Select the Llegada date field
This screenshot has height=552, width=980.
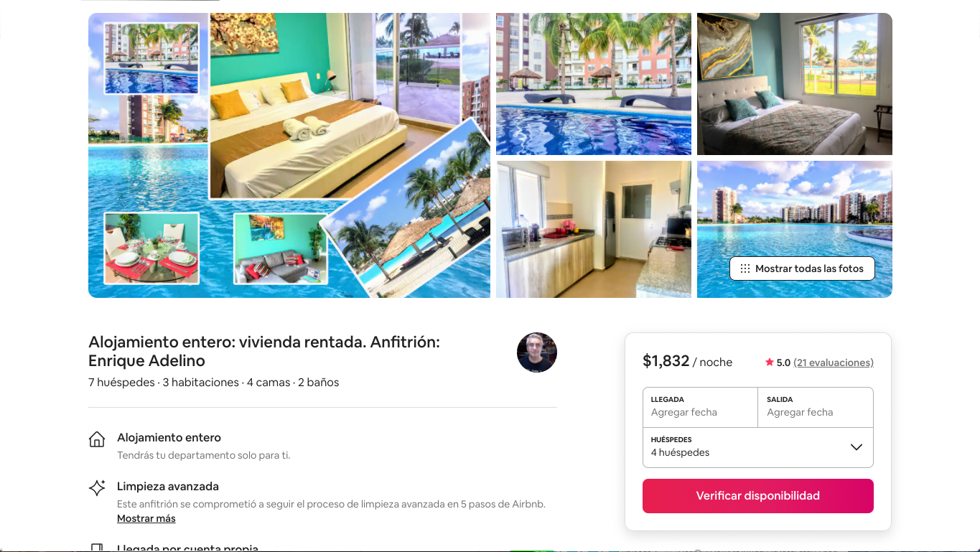pos(700,407)
